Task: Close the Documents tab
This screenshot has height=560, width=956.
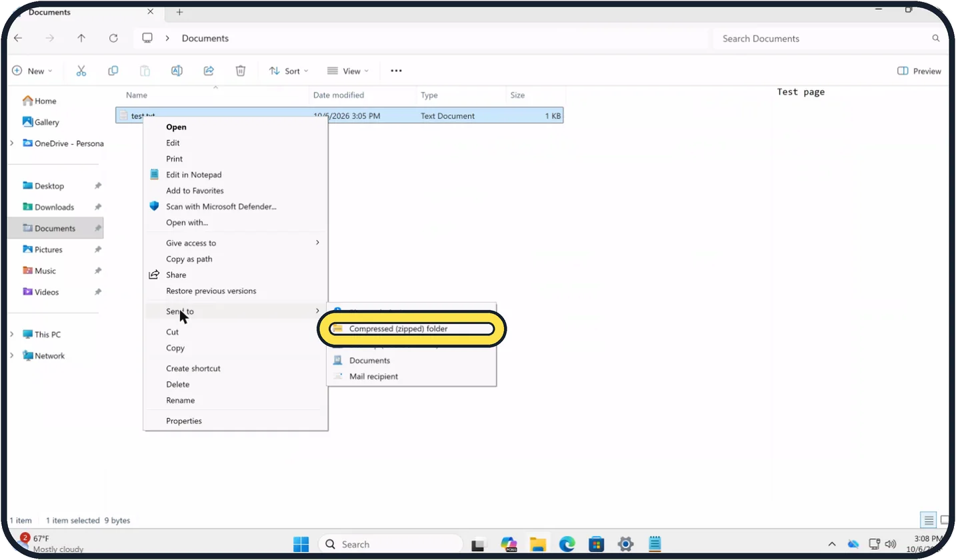Action: coord(151,12)
